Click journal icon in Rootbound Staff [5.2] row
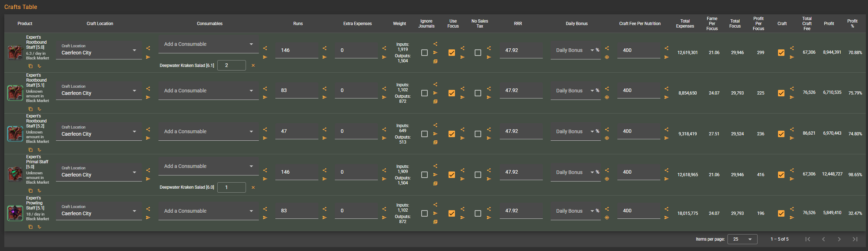Screen dimensions: 868x251 coord(435,143)
